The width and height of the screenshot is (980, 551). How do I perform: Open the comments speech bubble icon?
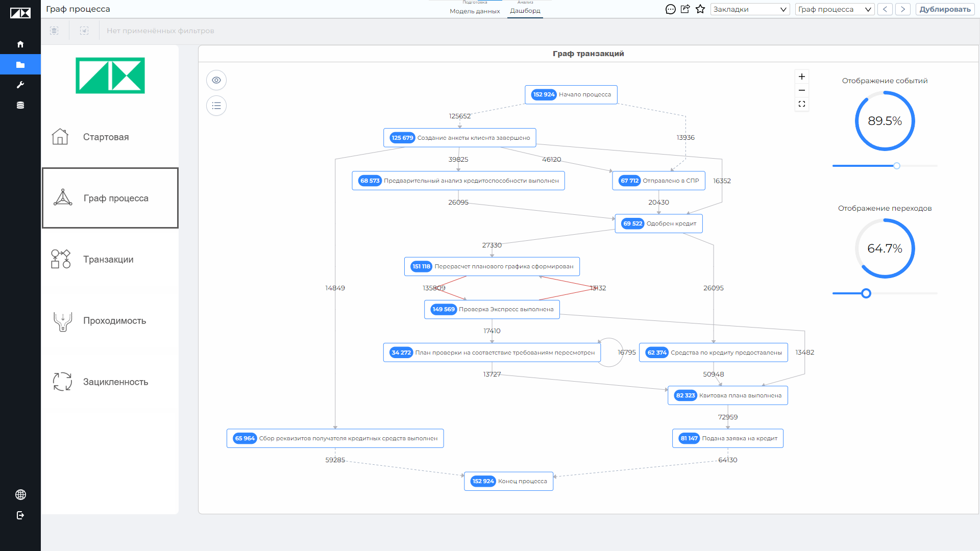coord(671,9)
